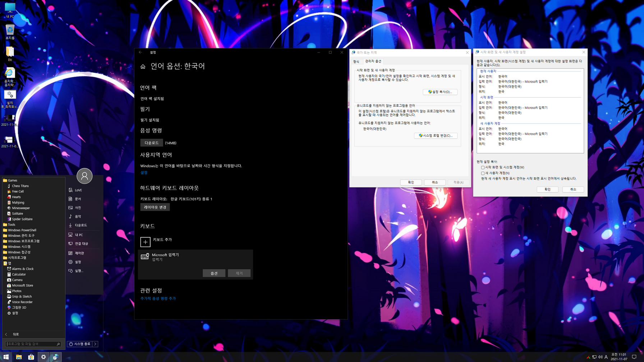The image size is (644, 362).
Task: Open the 휴지통 recycle bin icon
Action: [10, 32]
